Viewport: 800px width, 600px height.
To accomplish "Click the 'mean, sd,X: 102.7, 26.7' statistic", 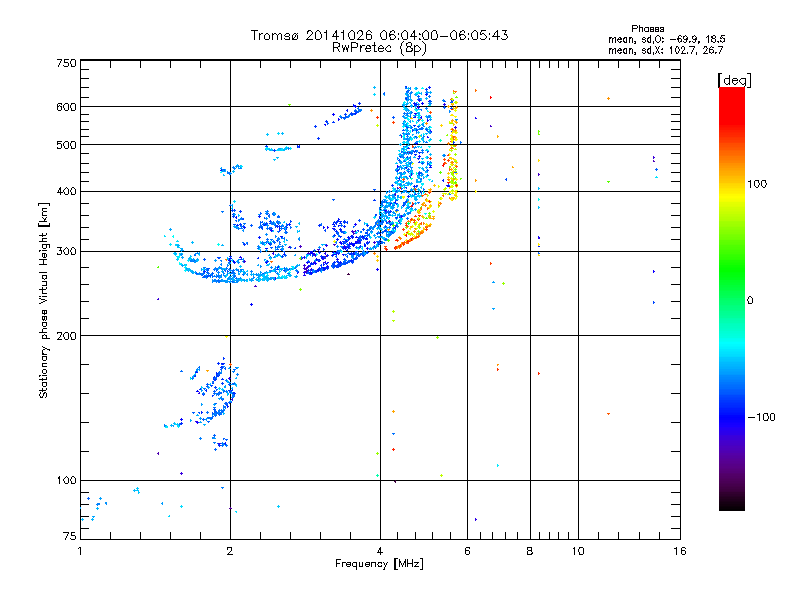I will [665, 50].
